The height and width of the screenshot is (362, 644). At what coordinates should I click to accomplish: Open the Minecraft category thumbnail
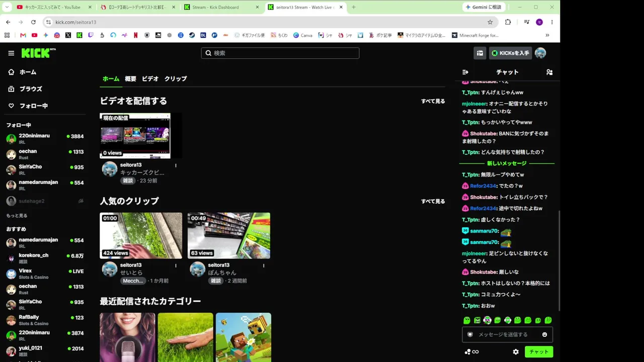(244, 337)
